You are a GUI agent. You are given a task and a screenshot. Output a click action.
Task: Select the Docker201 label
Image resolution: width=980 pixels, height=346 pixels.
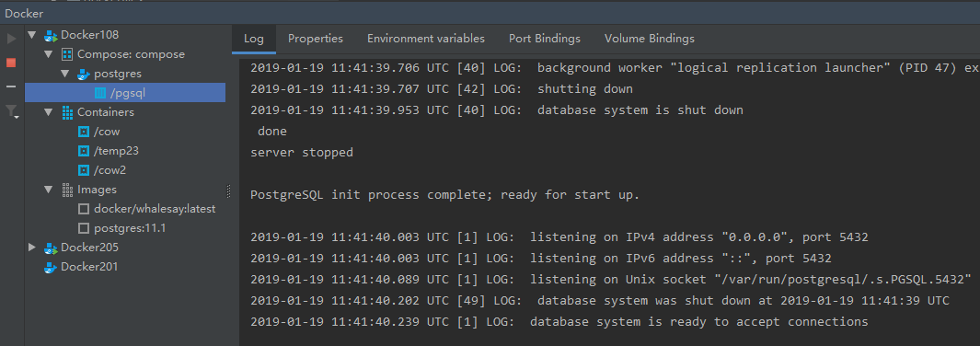[x=89, y=267]
